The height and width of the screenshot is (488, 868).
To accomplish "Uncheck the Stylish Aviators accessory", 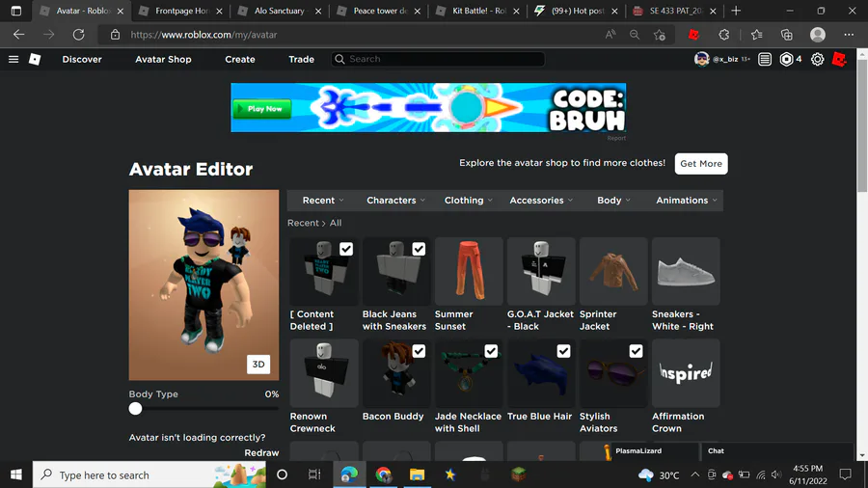I will tap(637, 351).
